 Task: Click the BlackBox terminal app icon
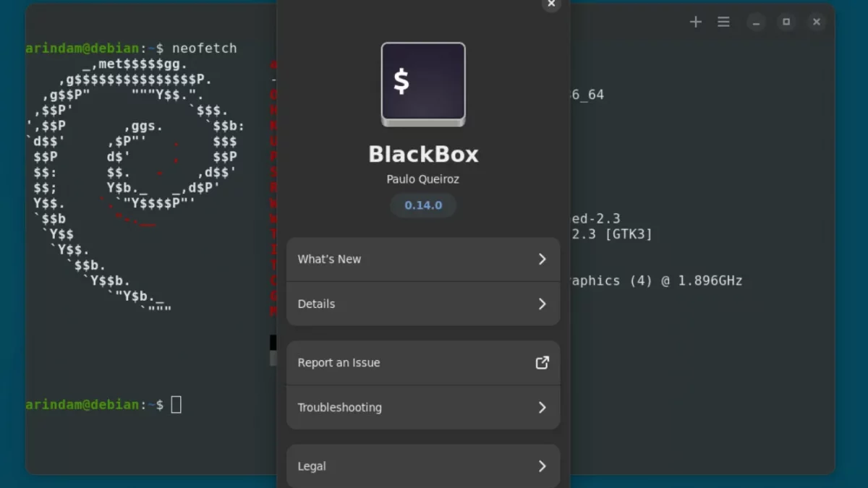423,84
